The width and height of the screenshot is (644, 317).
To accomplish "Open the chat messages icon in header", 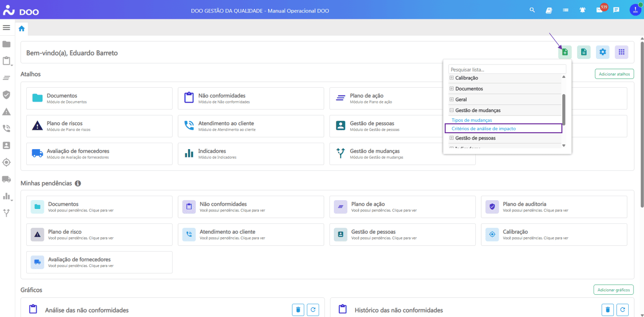I will 616,10.
